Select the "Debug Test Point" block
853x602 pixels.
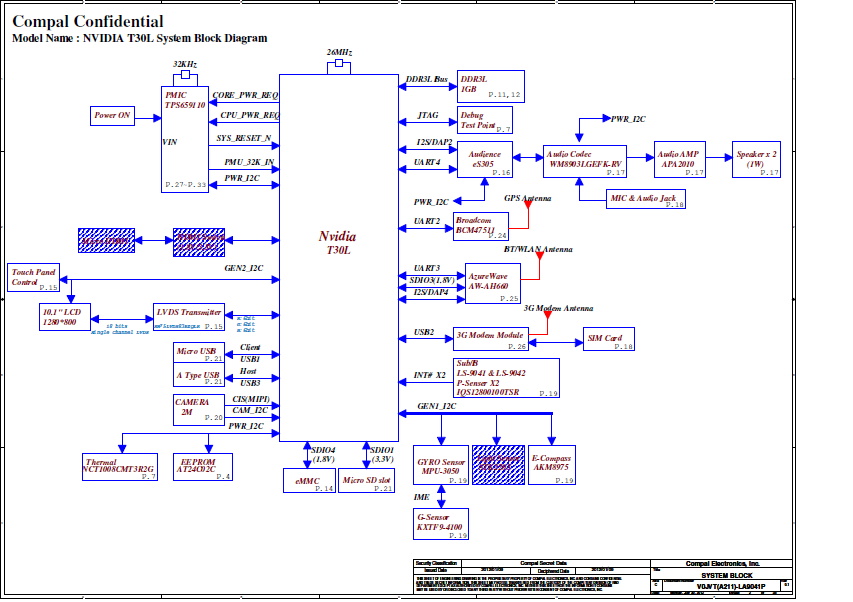click(x=485, y=120)
